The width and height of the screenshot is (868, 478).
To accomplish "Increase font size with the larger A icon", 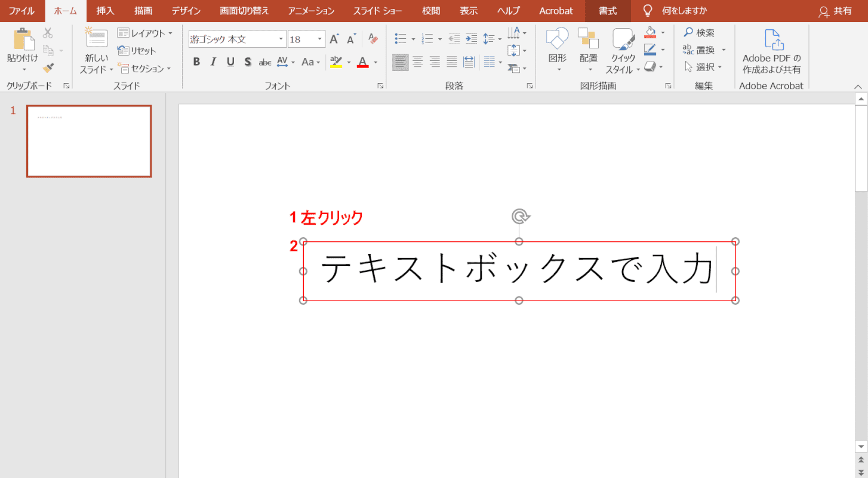I will [x=335, y=39].
